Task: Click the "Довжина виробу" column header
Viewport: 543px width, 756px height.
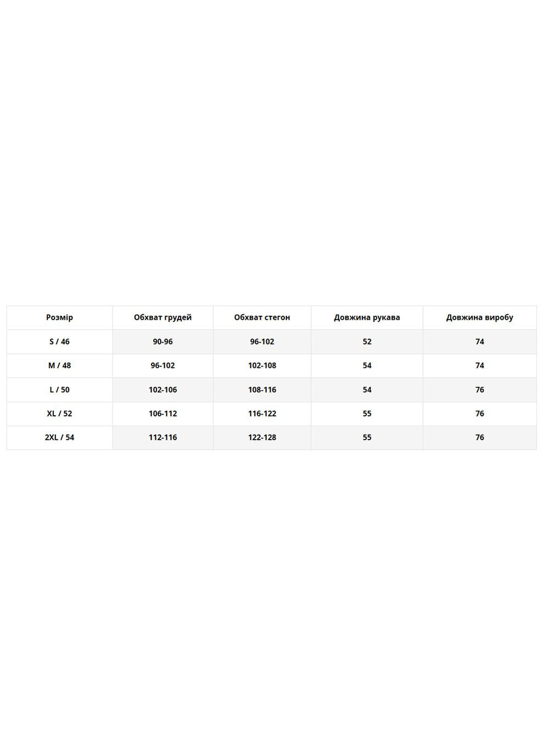Action: 479,318
